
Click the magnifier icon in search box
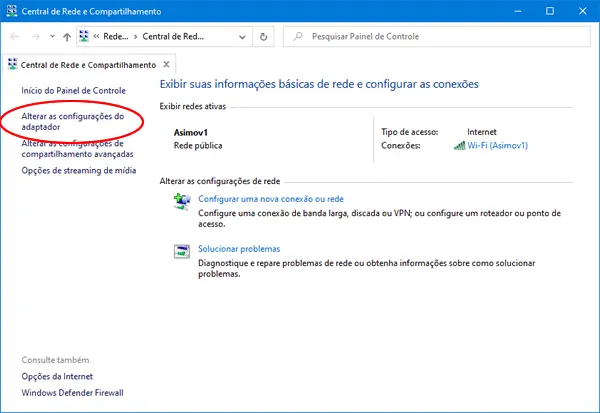pyautogui.click(x=297, y=37)
